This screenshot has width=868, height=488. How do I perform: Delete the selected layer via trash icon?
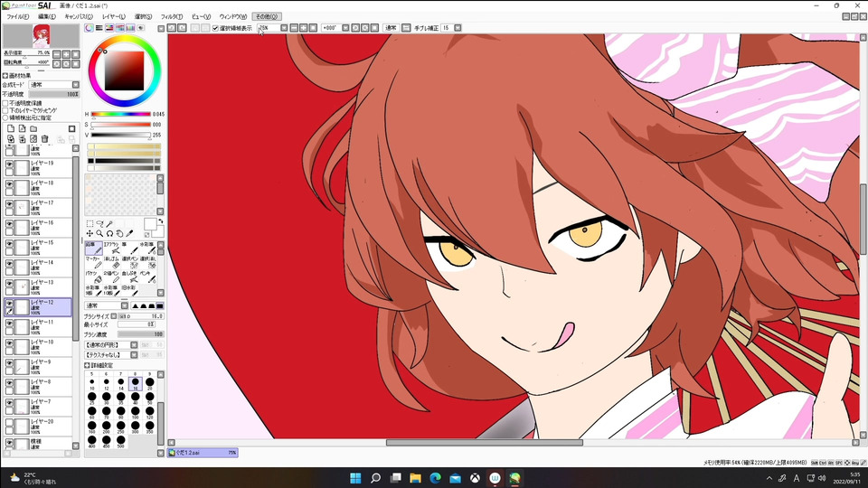pyautogui.click(x=45, y=139)
